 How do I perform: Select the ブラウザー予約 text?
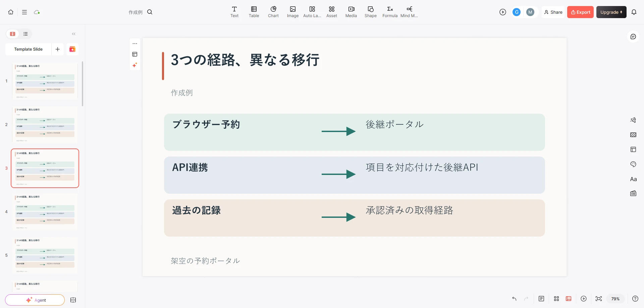206,124
